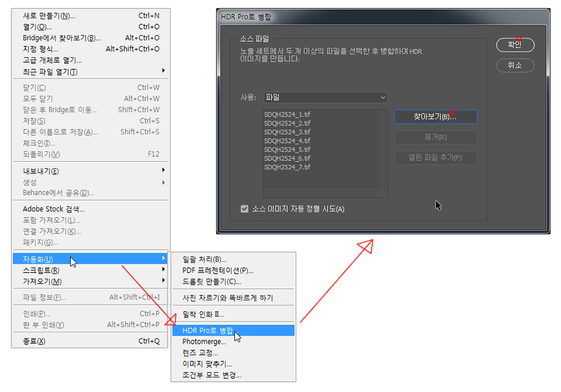Expand 스크립트(R) submenu
The image size is (561, 392).
(x=91, y=270)
